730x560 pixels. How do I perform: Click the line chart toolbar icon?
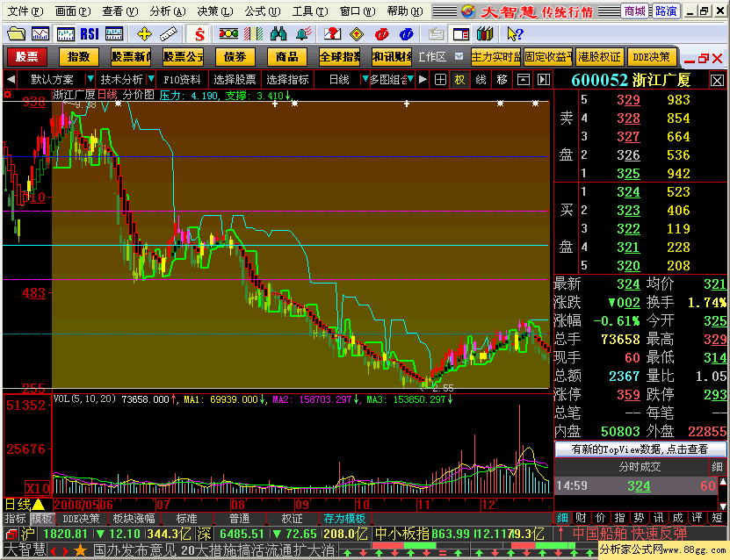tap(40, 34)
